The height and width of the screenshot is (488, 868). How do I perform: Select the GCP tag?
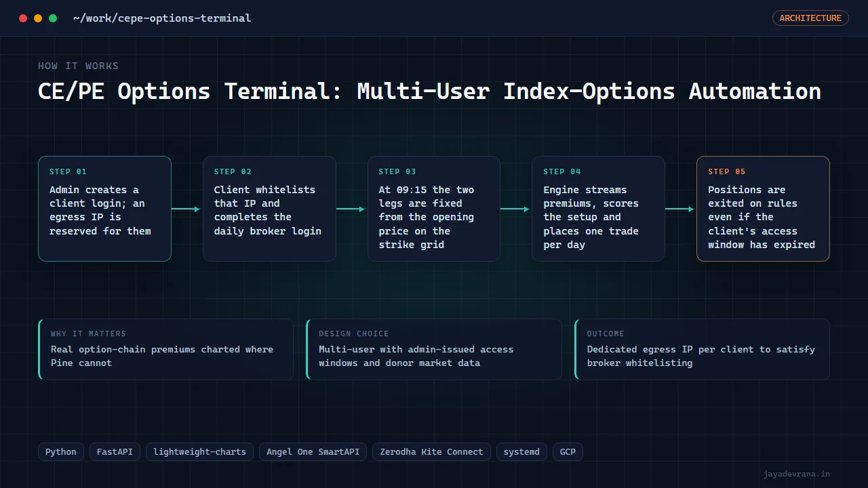click(x=568, y=452)
